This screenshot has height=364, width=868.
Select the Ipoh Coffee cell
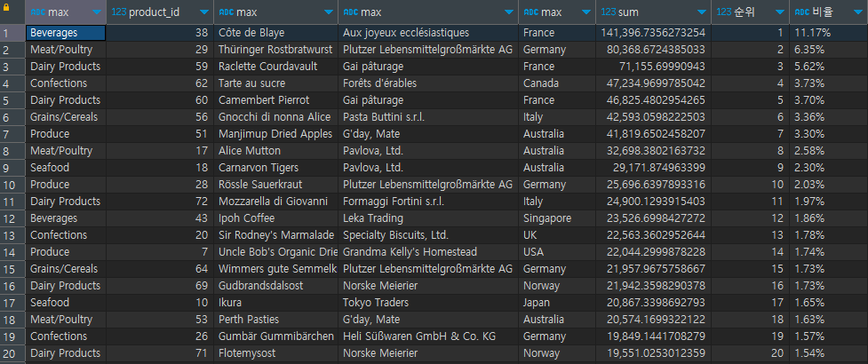(x=275, y=218)
